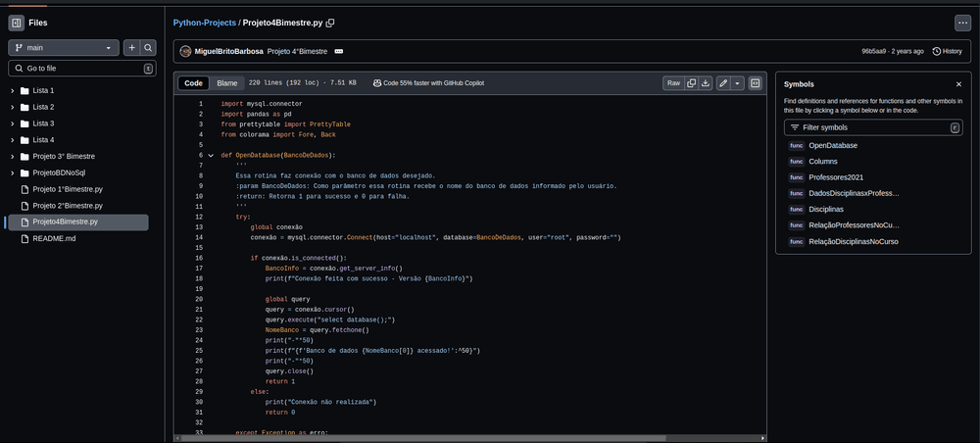Click Code 55% faster with Copilot link

(429, 83)
